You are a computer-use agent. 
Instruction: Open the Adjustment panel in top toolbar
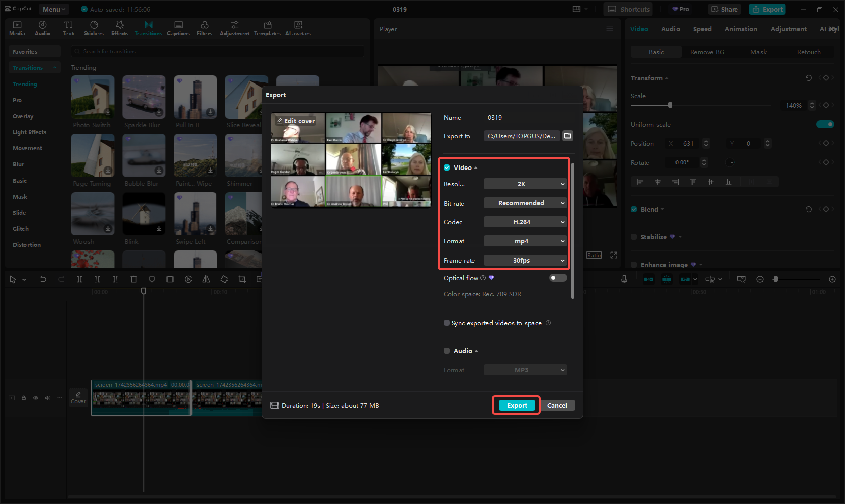[x=234, y=28]
